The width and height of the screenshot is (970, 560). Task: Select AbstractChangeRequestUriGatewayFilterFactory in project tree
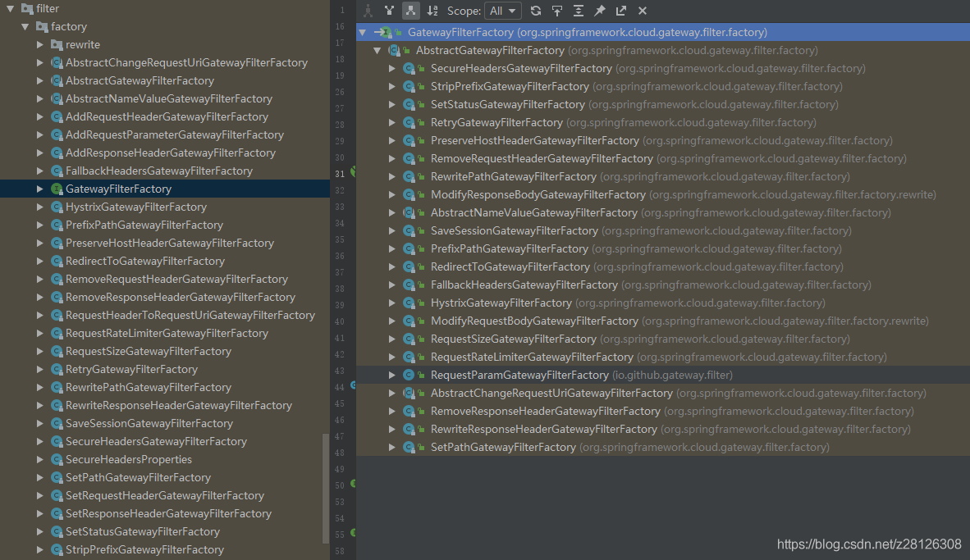click(186, 63)
